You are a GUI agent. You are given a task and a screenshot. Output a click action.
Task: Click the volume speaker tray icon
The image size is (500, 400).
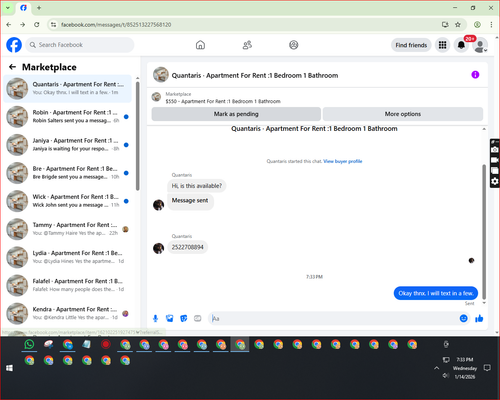coord(446,376)
